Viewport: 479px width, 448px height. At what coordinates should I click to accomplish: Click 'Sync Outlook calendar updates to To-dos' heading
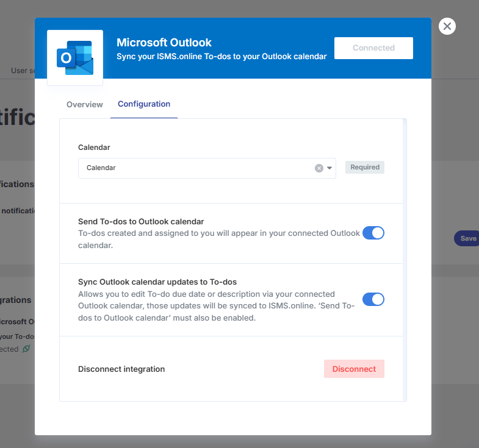tap(157, 282)
